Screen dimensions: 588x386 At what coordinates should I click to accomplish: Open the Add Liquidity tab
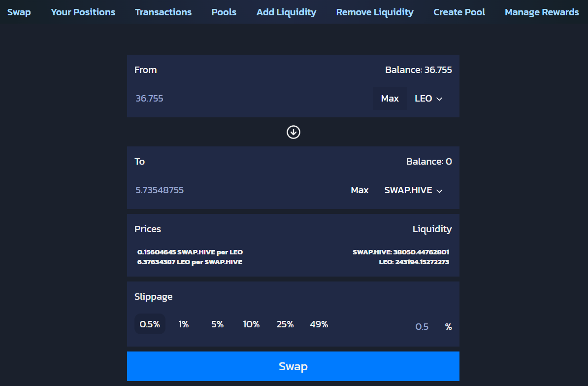click(286, 12)
